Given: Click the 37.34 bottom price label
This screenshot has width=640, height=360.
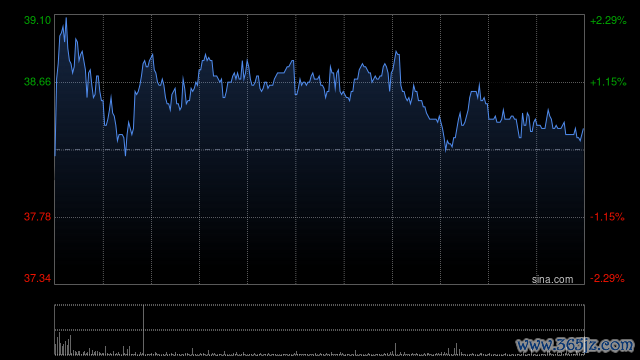Looking at the screenshot, I should [38, 278].
